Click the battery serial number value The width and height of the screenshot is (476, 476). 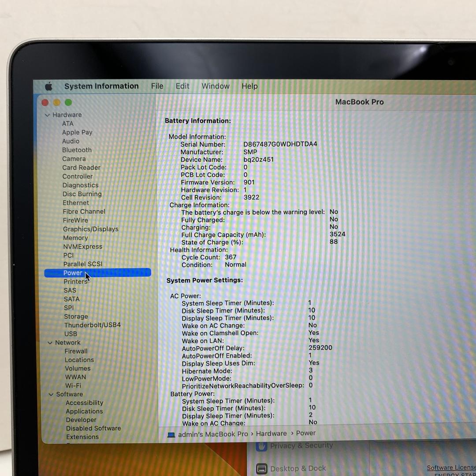tap(280, 145)
